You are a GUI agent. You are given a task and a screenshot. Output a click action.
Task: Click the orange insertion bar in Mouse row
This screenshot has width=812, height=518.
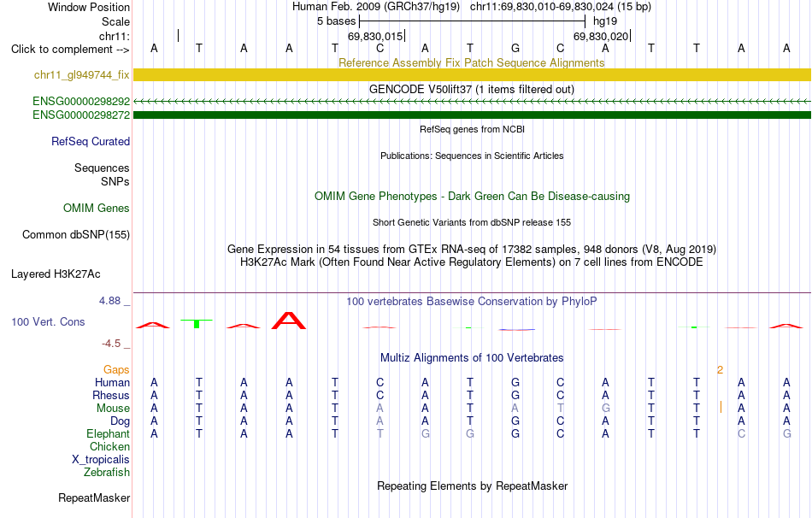tap(721, 407)
